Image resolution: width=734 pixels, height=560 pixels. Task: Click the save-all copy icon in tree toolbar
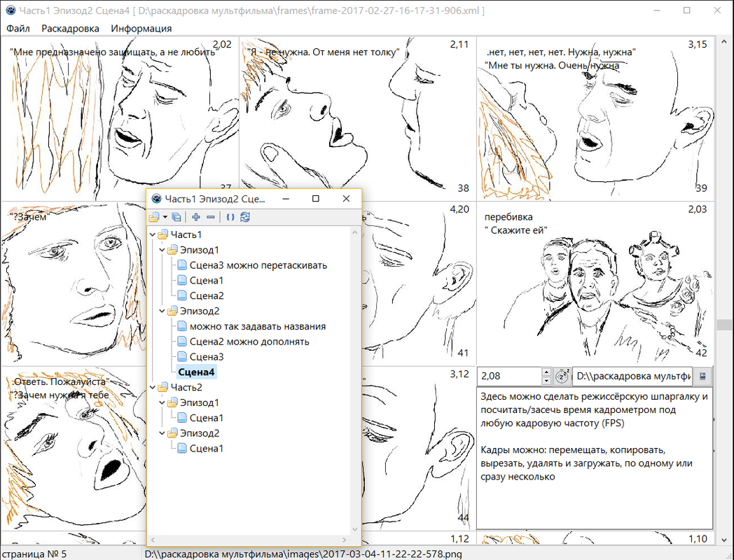coord(176,217)
